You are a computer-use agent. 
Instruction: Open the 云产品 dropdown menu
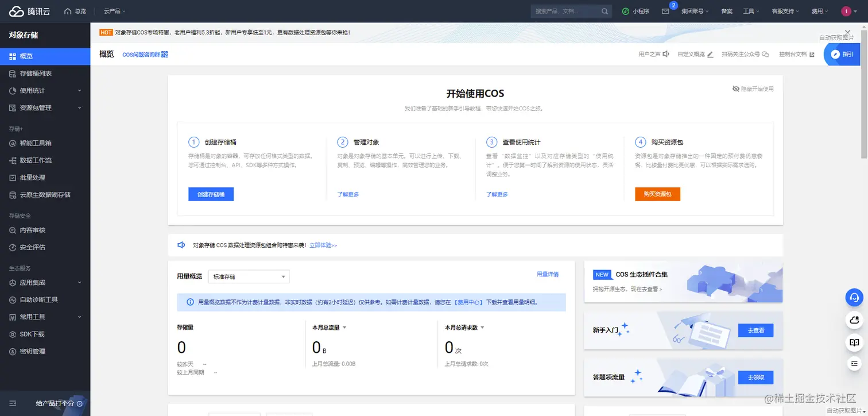click(x=115, y=11)
